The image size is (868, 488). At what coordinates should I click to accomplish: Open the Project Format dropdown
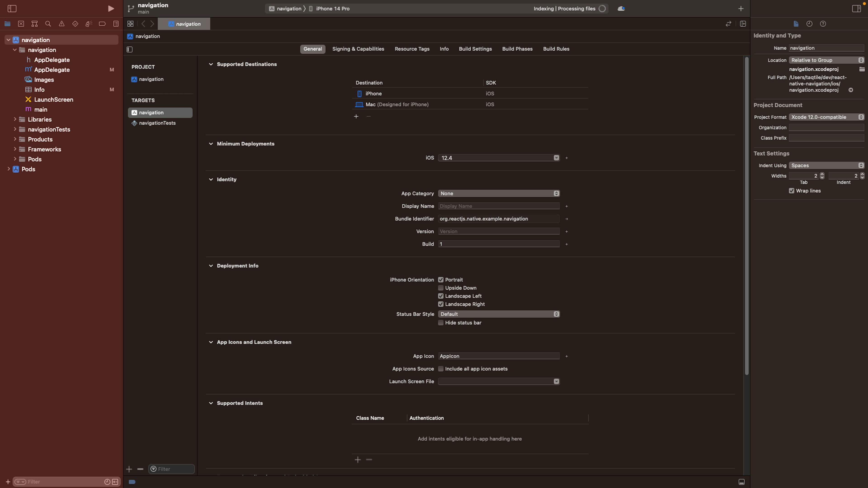coord(826,117)
